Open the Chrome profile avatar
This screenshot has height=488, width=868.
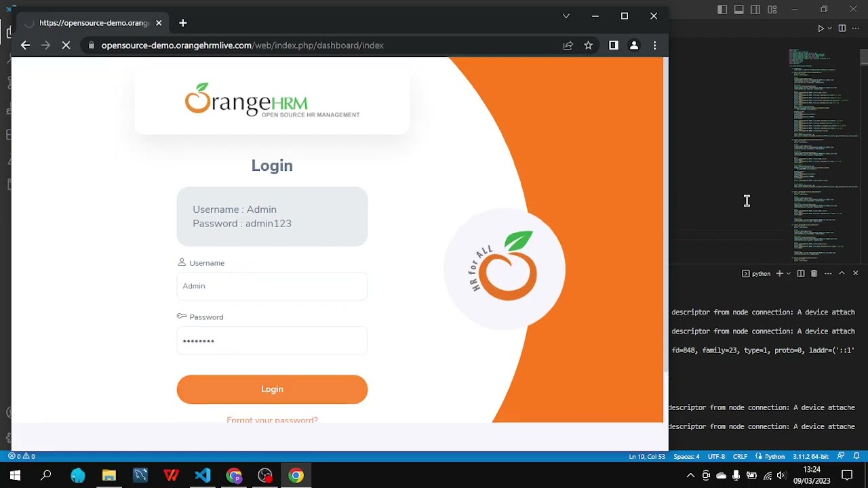click(x=634, y=45)
